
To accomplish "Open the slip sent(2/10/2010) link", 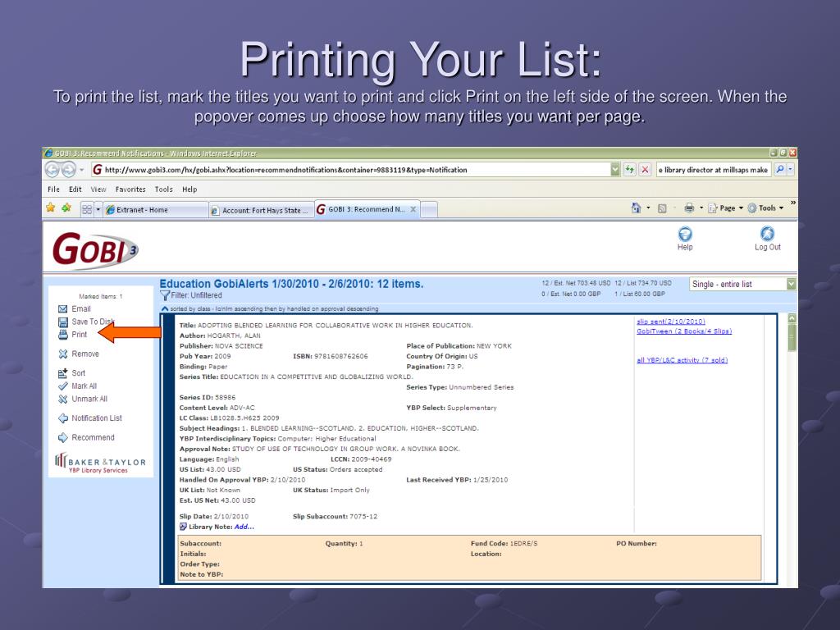I will [671, 322].
